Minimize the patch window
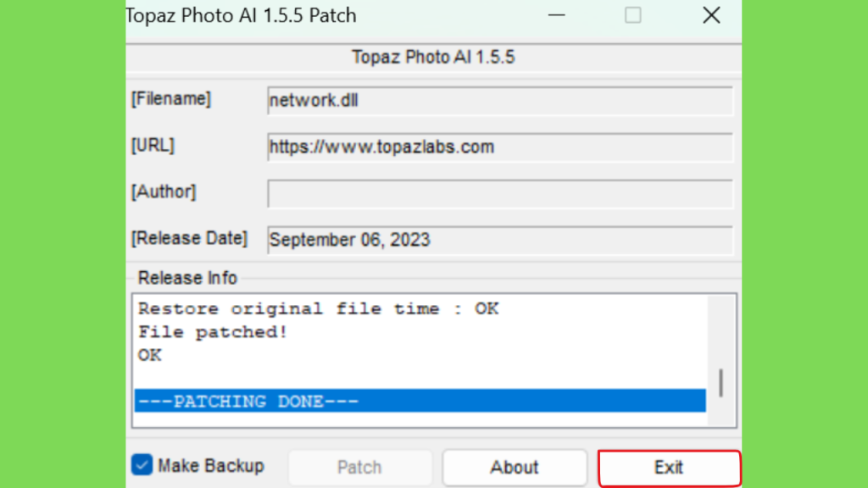The height and width of the screenshot is (488, 868). tap(556, 15)
